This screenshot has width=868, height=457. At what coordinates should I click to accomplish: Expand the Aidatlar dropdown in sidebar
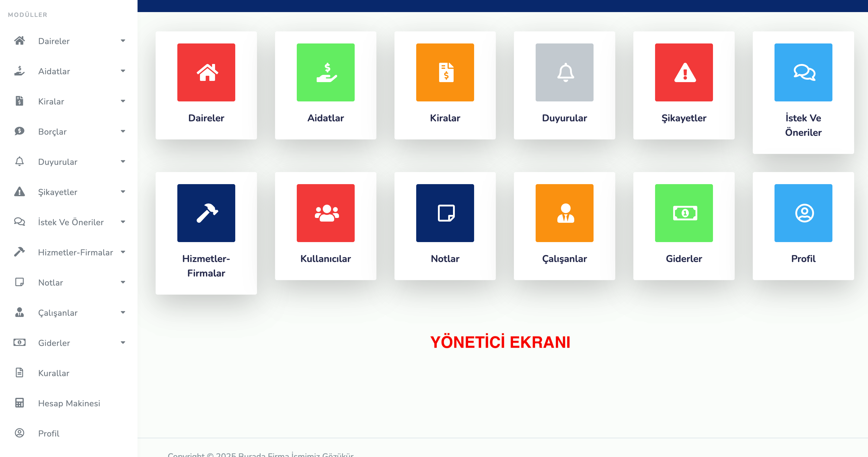(123, 71)
